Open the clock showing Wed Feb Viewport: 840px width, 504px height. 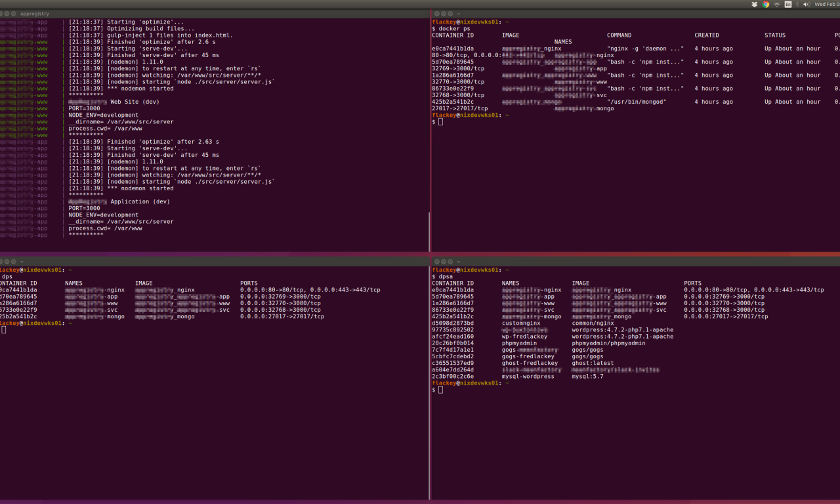click(x=827, y=4)
